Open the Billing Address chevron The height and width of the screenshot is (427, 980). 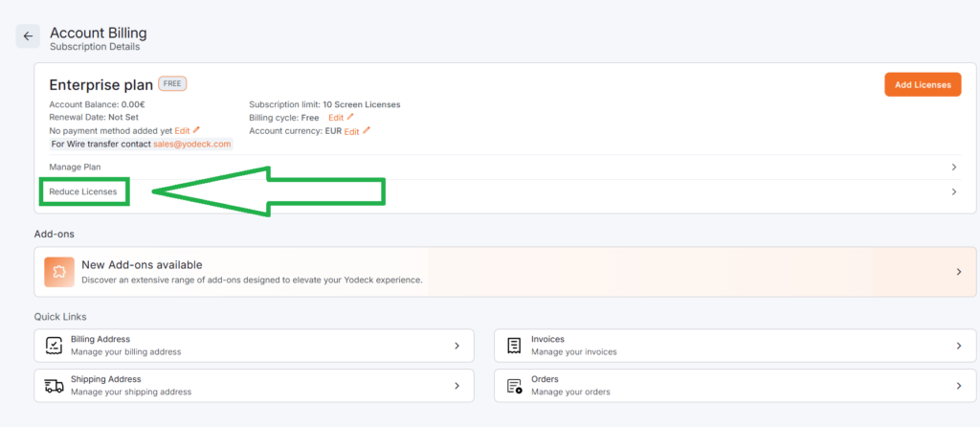pos(457,346)
